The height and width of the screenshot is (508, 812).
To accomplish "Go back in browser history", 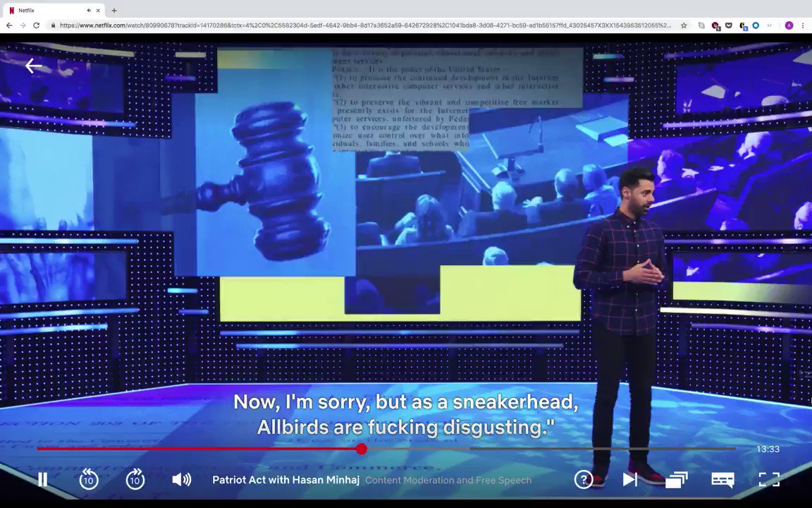I will [9, 25].
